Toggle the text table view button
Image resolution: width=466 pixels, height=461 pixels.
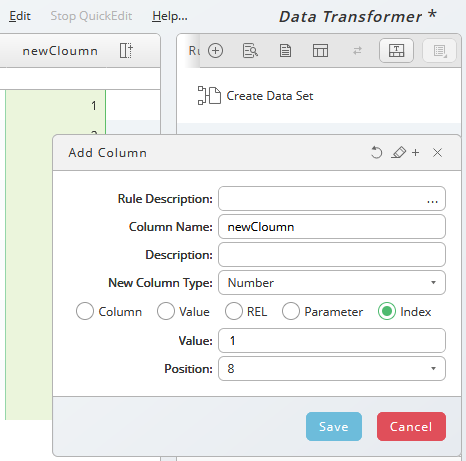click(x=396, y=51)
